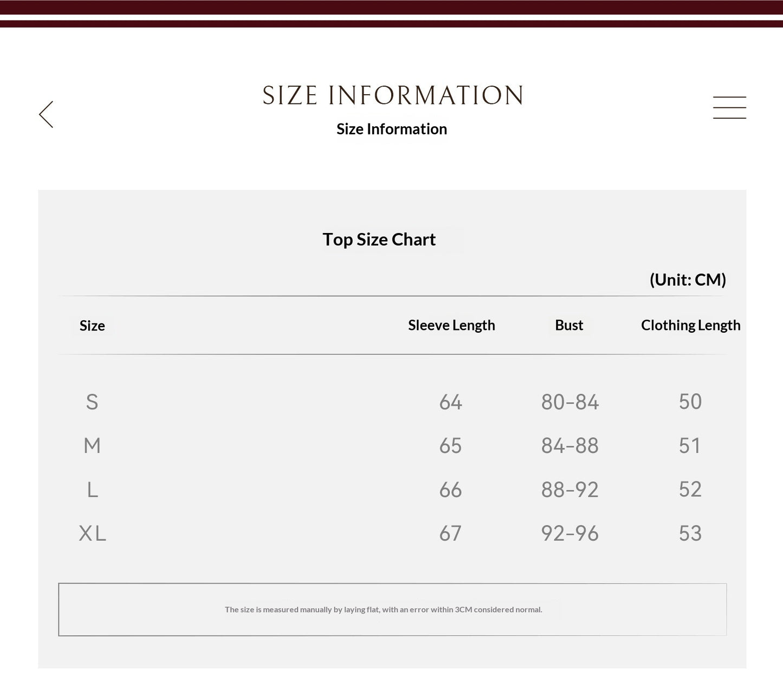
Task: Click the Size Information subtitle
Action: 392,129
